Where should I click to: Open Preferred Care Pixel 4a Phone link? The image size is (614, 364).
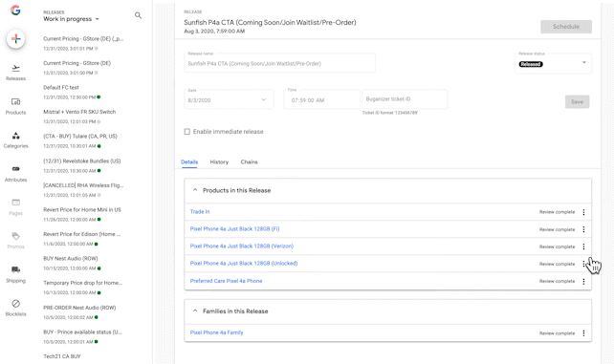226,281
